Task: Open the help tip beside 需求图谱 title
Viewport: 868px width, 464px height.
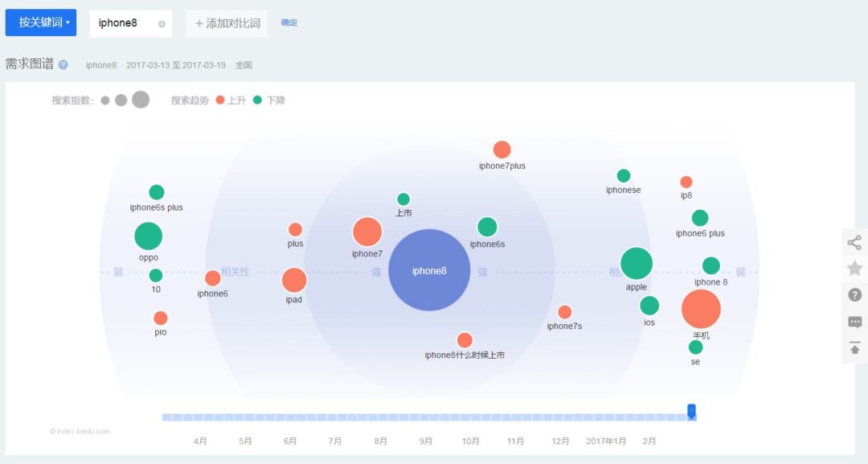Action: click(63, 64)
